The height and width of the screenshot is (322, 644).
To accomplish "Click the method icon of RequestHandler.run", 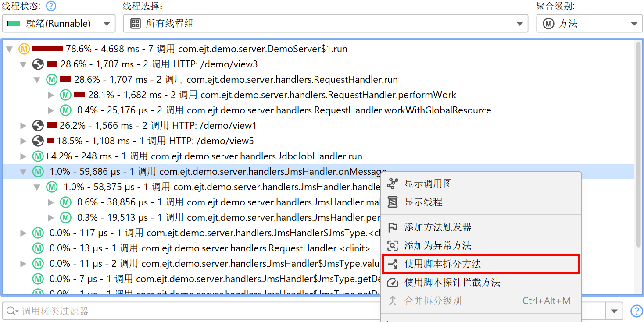I will 52,79.
